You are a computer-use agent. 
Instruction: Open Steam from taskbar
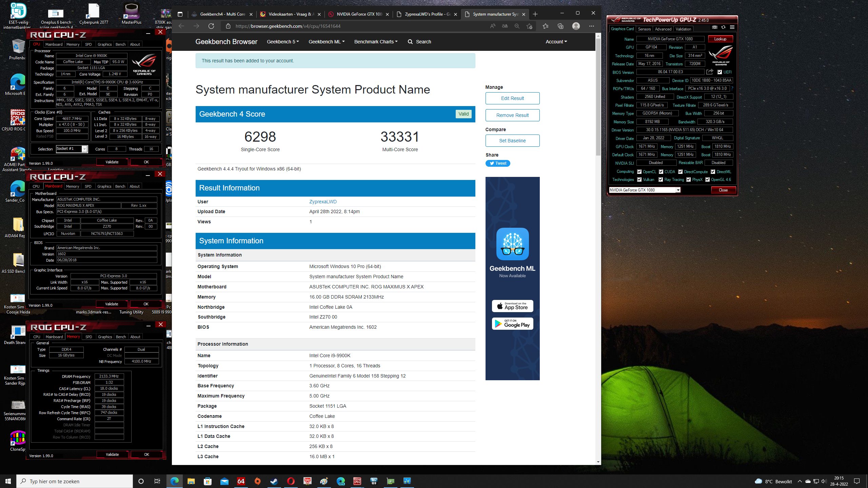click(274, 481)
